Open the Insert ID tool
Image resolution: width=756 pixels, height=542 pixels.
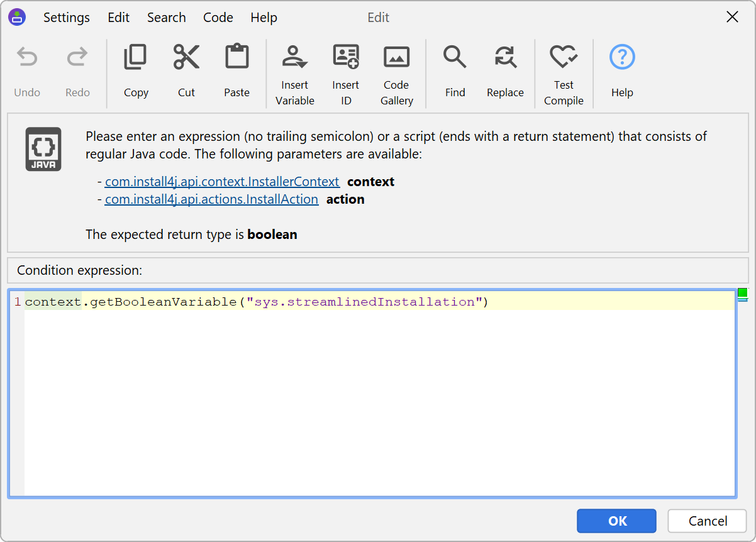pos(346,57)
